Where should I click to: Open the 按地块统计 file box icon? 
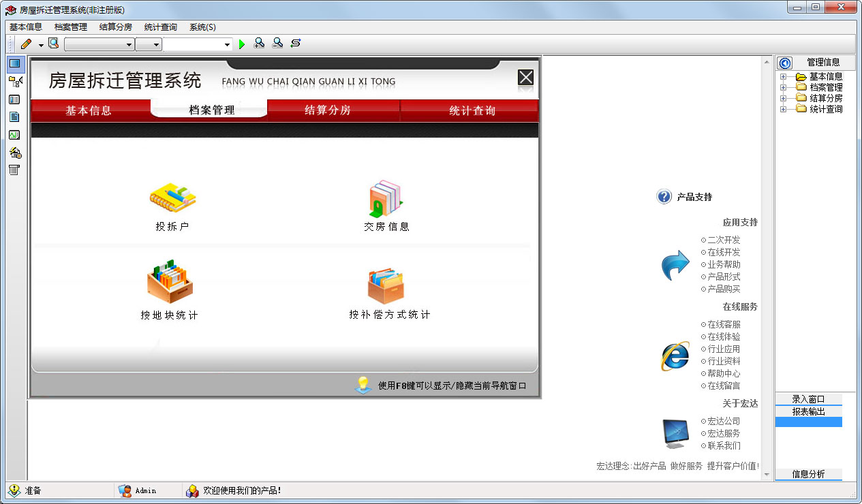tap(170, 281)
